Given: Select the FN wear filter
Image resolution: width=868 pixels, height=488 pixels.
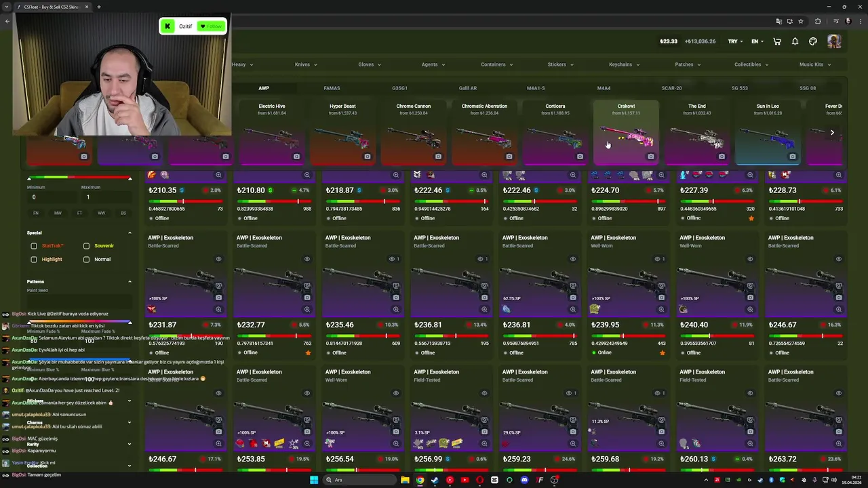Looking at the screenshot, I should (36, 213).
